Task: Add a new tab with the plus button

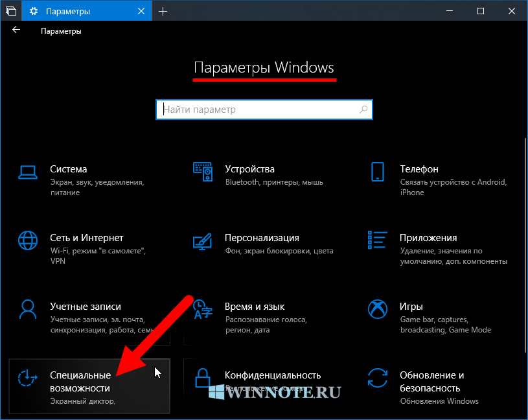Action: coord(163,12)
